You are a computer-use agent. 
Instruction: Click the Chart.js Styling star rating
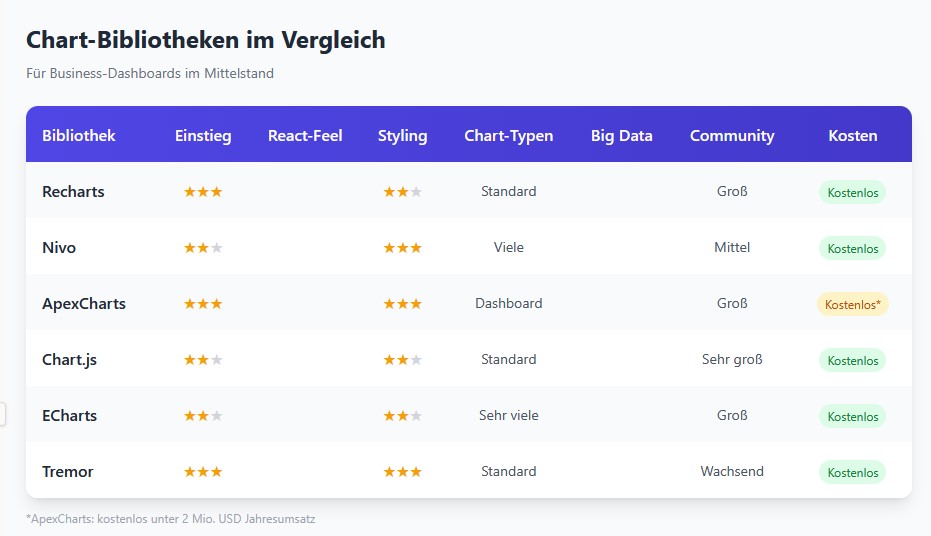point(402,360)
